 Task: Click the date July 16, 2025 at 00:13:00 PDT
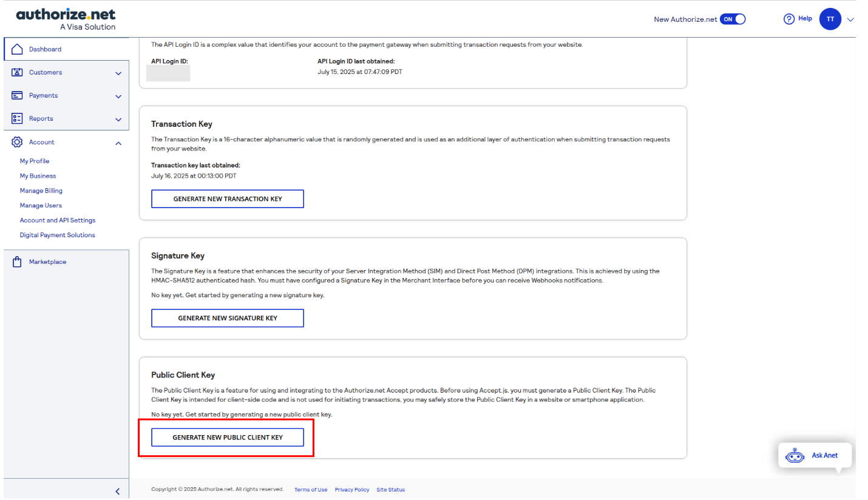pos(194,176)
